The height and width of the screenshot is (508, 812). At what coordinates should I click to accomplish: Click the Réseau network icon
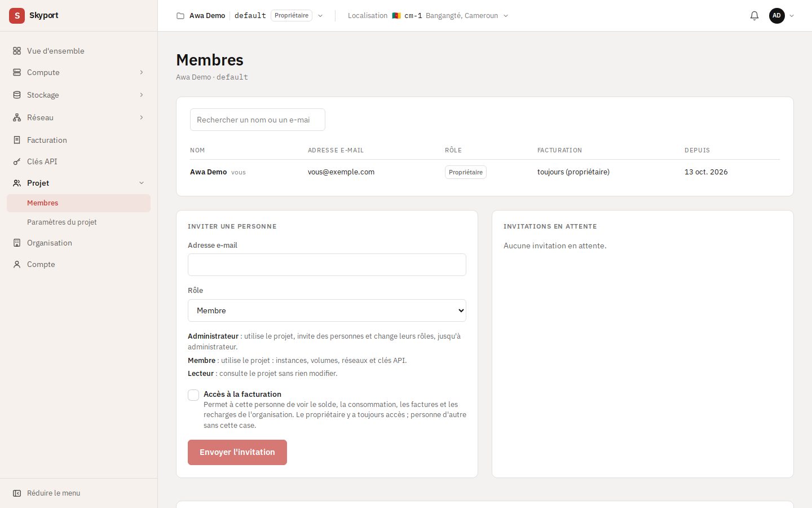click(x=17, y=117)
